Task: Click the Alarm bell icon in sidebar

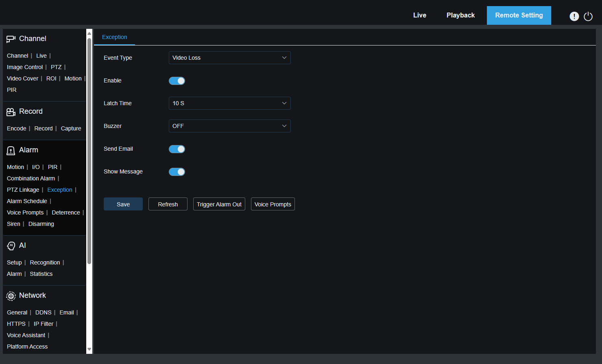Action: (11, 150)
